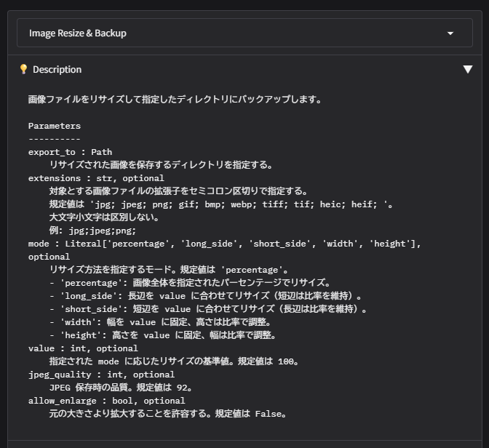Screen dimensions: 489x448
Task: Click the 'export_to : Path' line
Action: click(70, 152)
